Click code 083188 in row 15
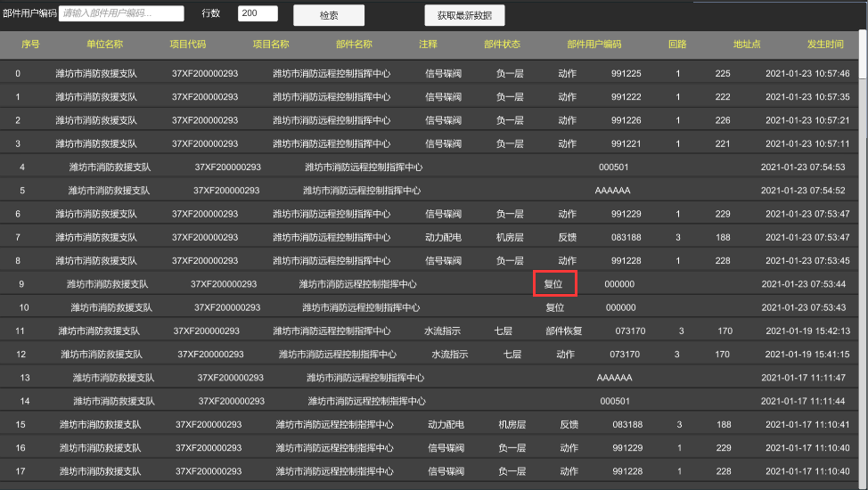This screenshot has height=490, width=868. [x=627, y=425]
